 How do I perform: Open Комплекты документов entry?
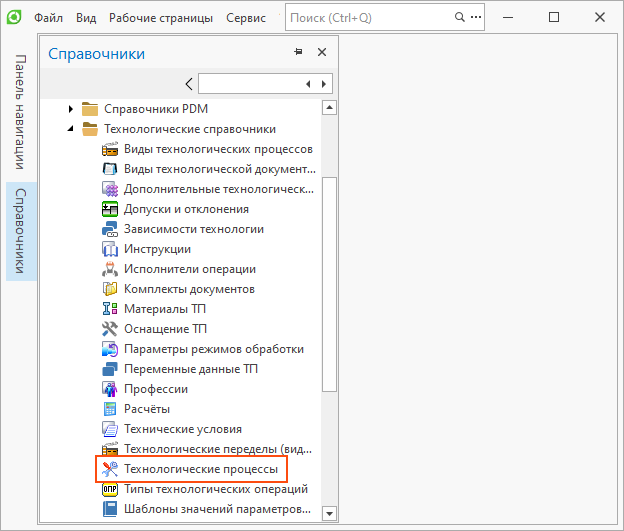189,289
